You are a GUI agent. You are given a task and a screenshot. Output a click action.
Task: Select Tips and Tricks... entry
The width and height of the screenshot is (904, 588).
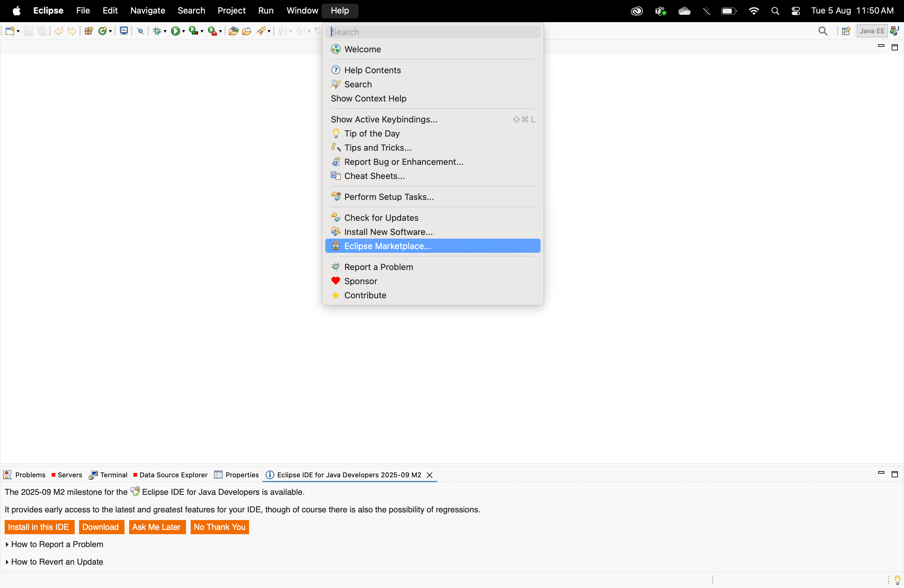pos(433,147)
